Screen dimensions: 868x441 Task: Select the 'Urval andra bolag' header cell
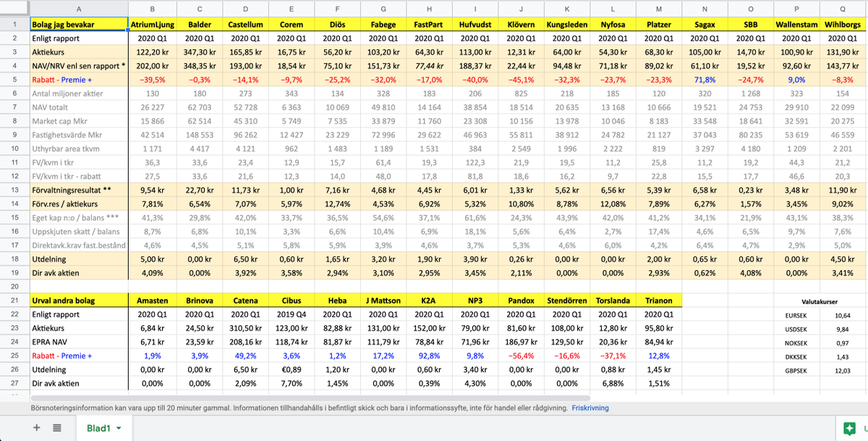click(x=79, y=300)
